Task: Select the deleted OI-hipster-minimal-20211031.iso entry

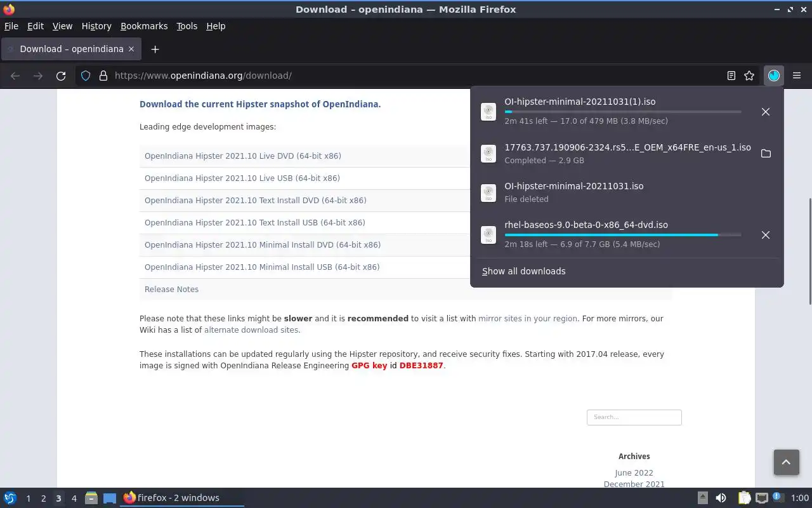Action: [x=627, y=192]
